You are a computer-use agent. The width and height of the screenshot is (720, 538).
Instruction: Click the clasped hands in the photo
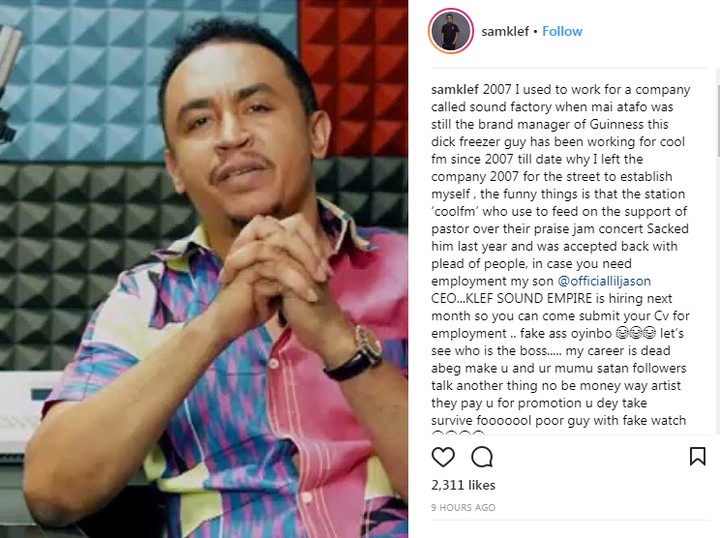[x=271, y=271]
